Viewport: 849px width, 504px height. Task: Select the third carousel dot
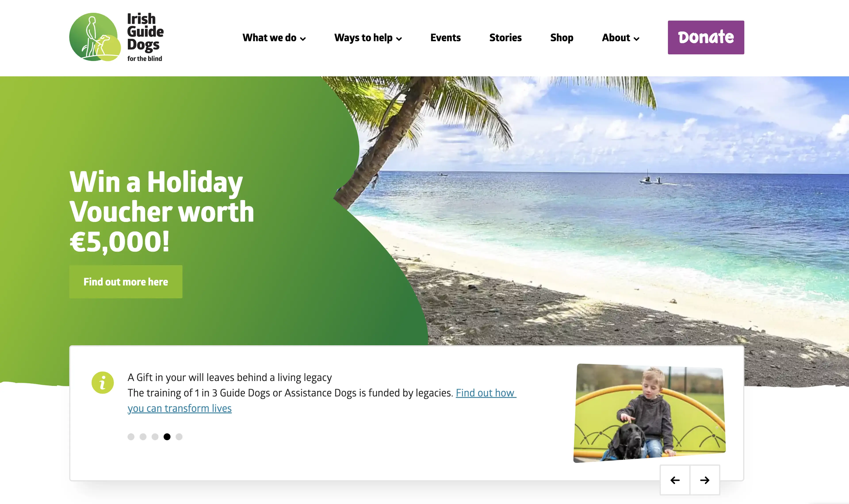[155, 437]
